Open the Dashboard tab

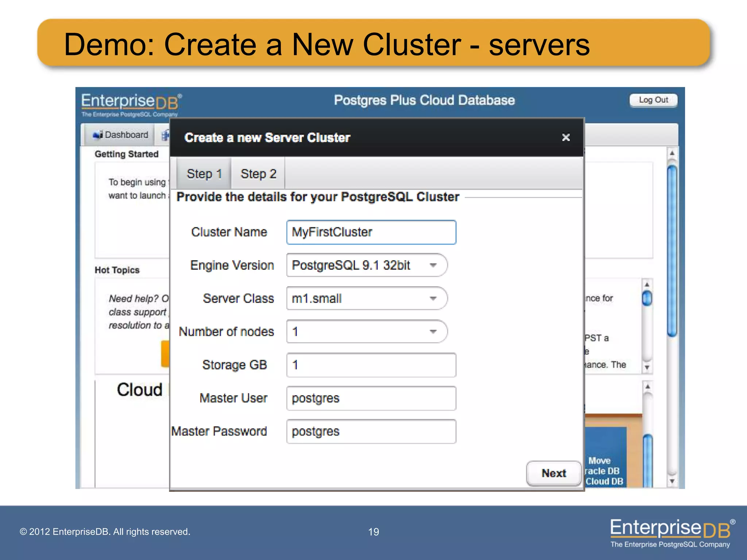point(120,135)
